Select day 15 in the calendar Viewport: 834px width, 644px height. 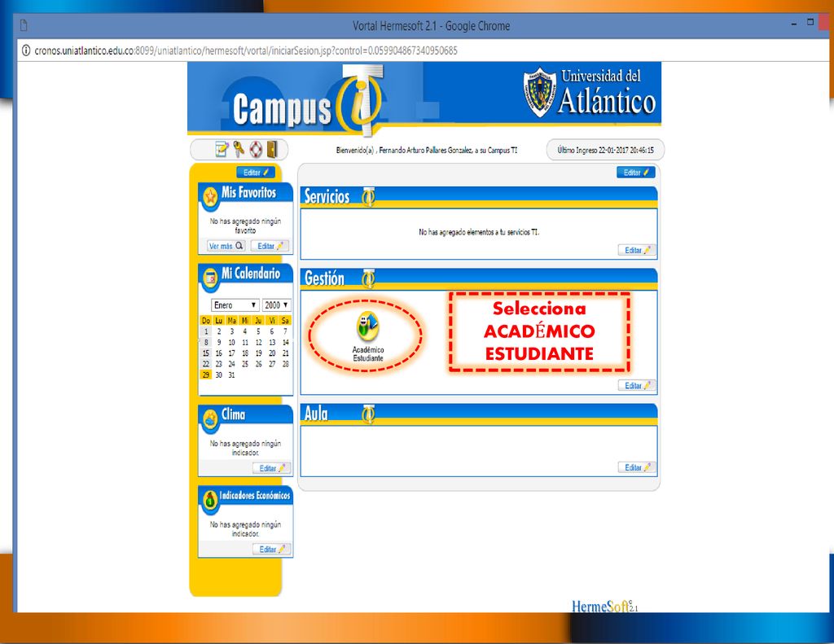tap(206, 353)
